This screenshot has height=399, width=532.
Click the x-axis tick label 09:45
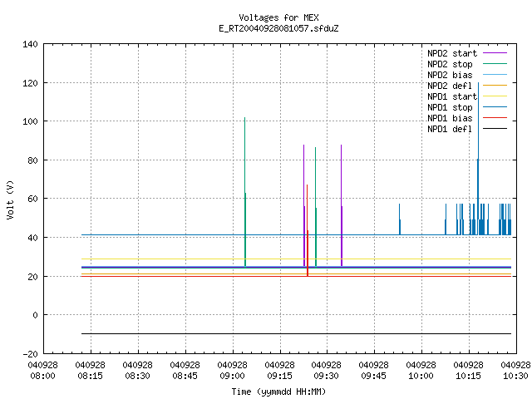coord(373,376)
